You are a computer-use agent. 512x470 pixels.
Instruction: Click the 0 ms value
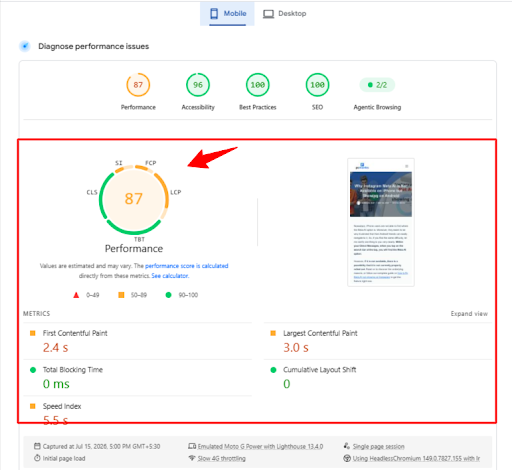[x=56, y=384]
